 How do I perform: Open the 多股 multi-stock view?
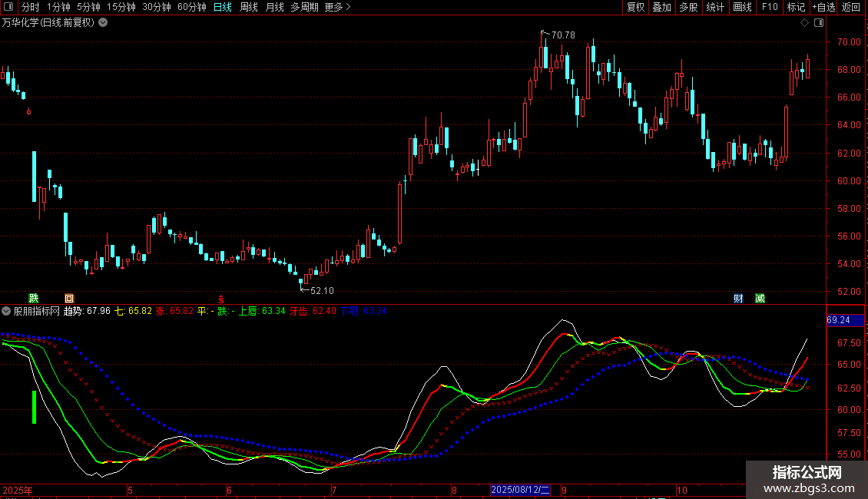[x=688, y=7]
